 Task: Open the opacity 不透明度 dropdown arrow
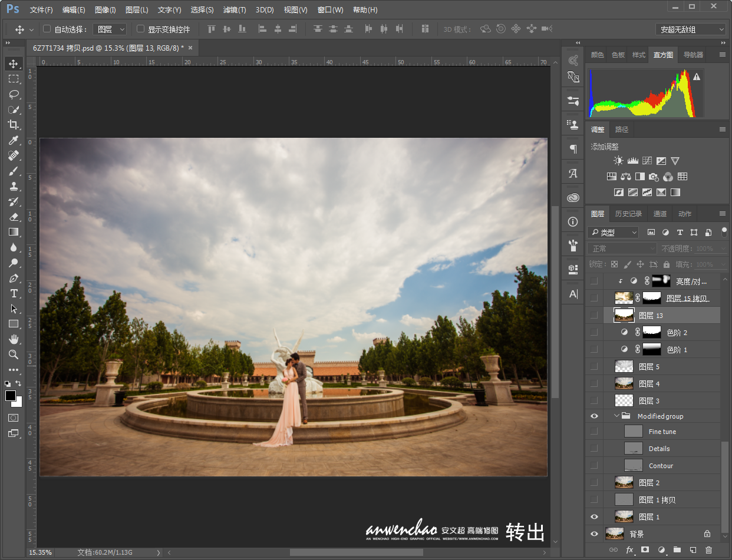(724, 248)
